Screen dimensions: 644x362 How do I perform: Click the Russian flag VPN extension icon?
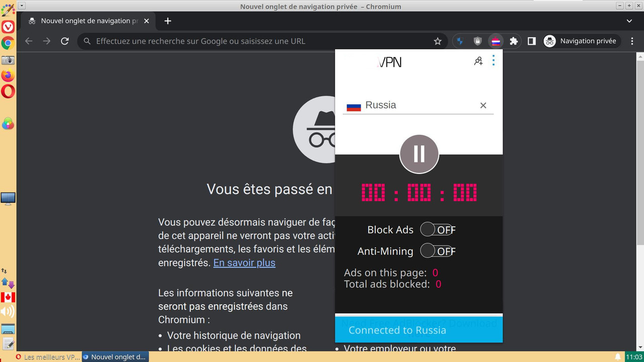tap(496, 41)
